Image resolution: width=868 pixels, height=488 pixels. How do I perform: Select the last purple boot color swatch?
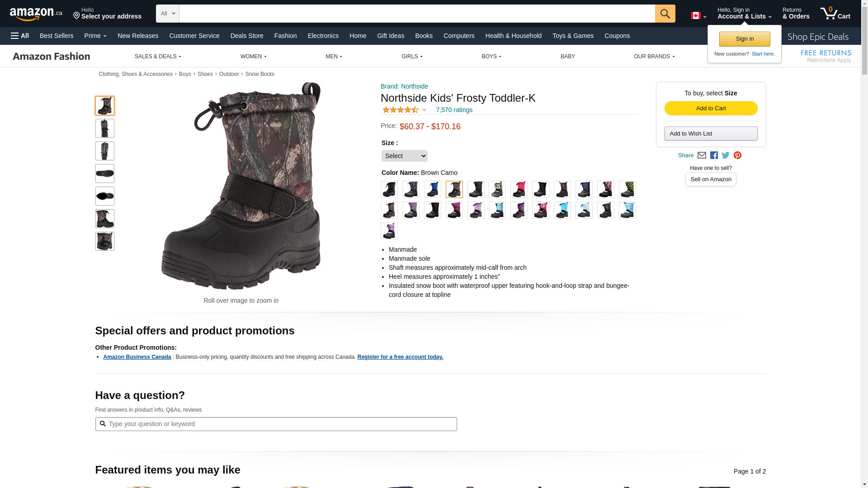coord(389,231)
